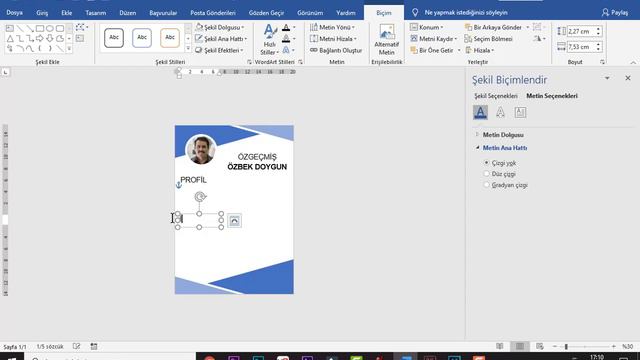Apply the first Abc shape style
640x360 pixels.
[x=114, y=38]
